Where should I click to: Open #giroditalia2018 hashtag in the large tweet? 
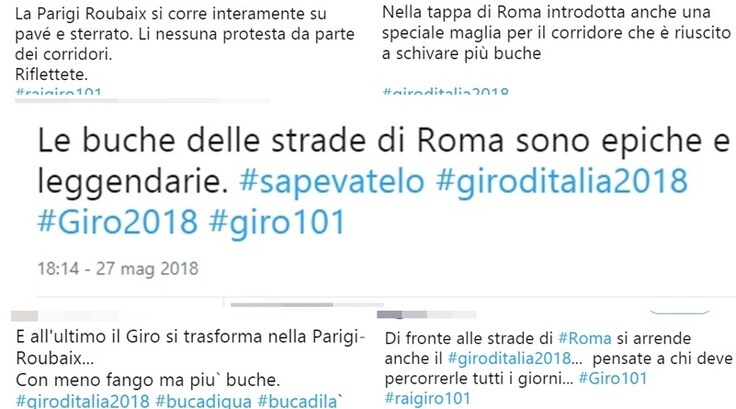coord(562,181)
